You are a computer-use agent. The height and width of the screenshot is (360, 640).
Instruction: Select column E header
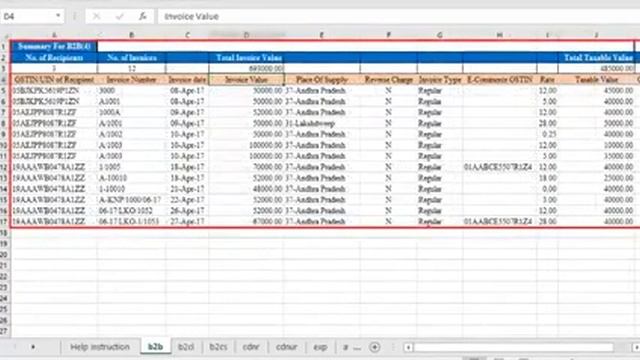(322, 36)
